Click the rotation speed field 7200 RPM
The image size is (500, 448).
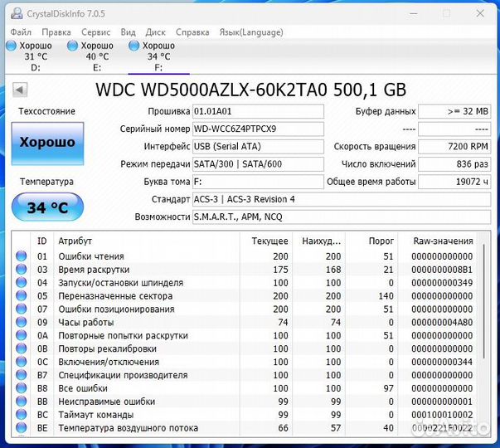click(454, 147)
